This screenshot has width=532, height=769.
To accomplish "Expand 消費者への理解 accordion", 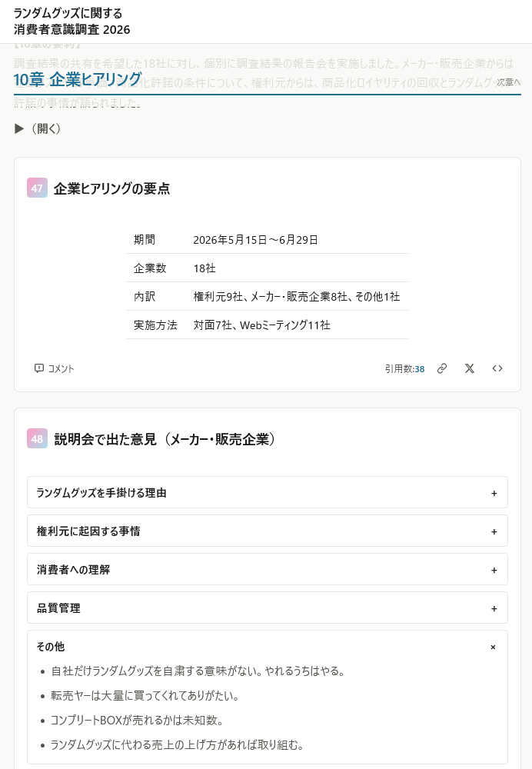I will pyautogui.click(x=268, y=569).
